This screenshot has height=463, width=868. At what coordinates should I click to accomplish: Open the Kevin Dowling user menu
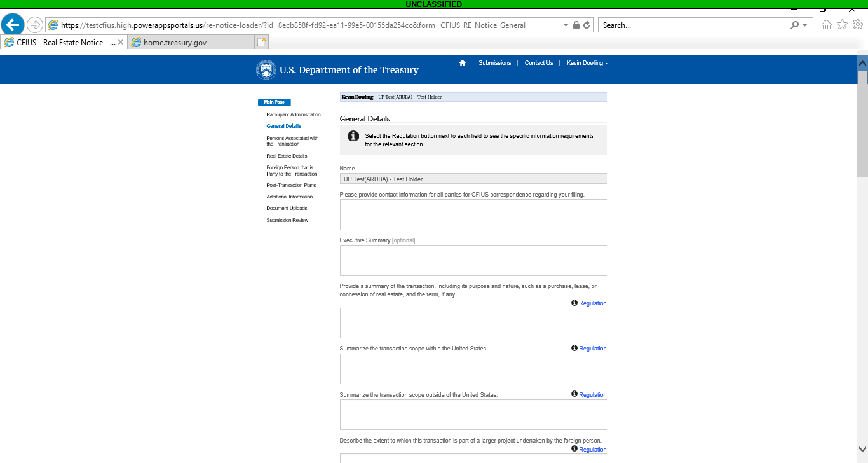(587, 63)
